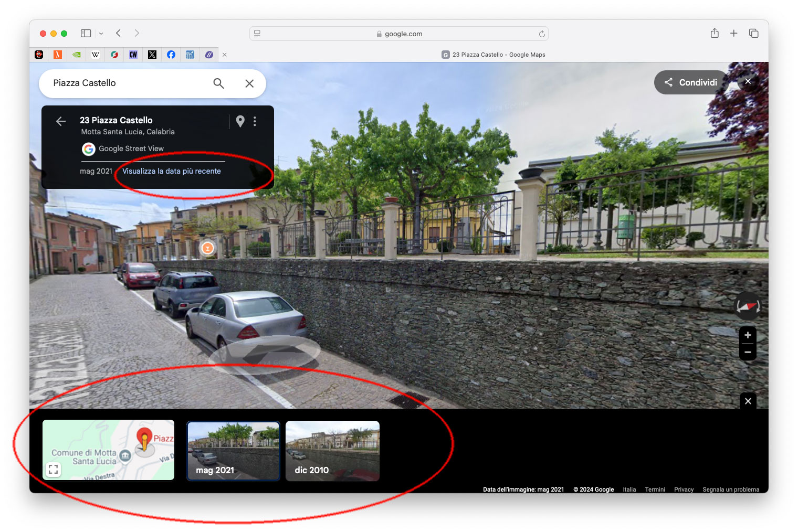
Task: Zoom out with the minus button
Action: (748, 352)
